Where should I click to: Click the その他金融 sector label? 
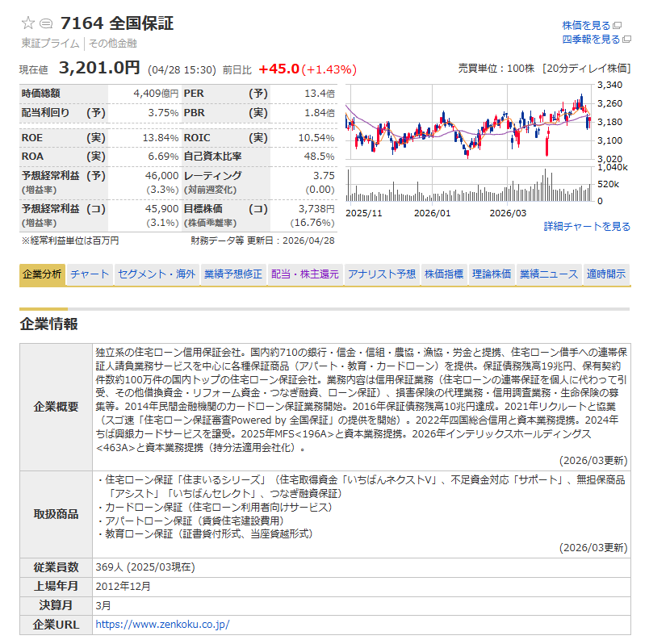point(112,44)
